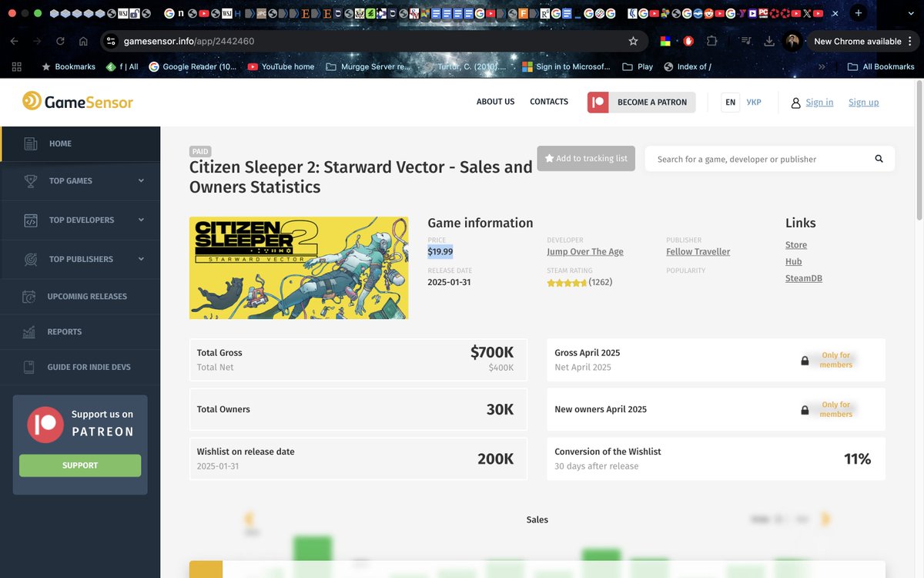The image size is (924, 578).
Task: Open the Contacts page
Action: [x=549, y=102]
